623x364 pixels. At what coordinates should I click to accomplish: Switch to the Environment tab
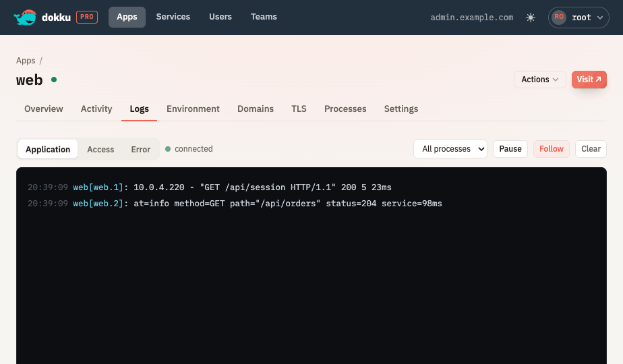[x=193, y=109]
